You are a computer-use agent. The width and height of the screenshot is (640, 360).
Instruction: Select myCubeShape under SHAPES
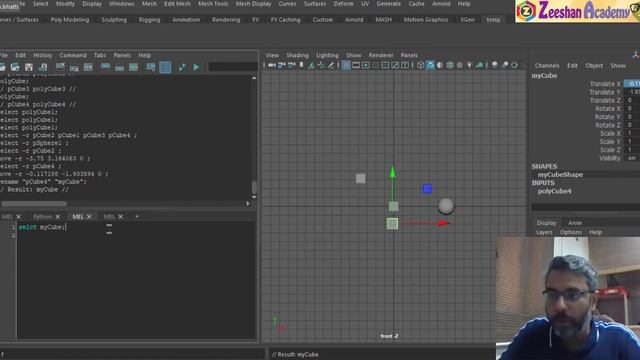[560, 175]
